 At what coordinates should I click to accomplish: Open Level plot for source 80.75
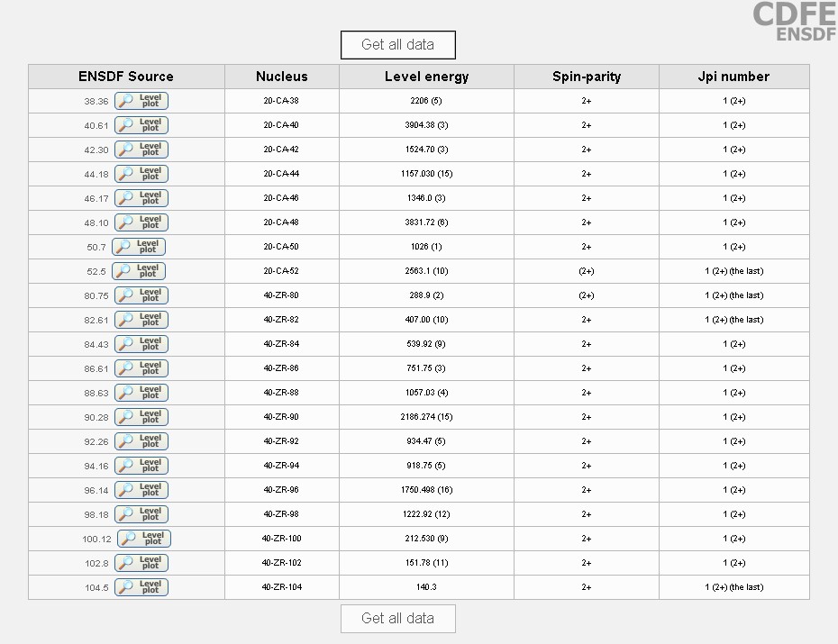pyautogui.click(x=141, y=295)
